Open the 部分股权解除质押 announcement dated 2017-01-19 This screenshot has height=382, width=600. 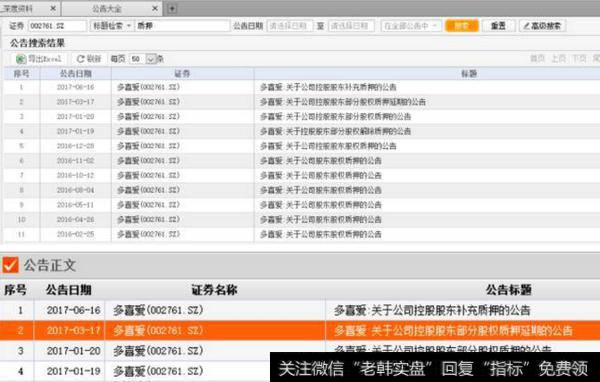coord(335,131)
